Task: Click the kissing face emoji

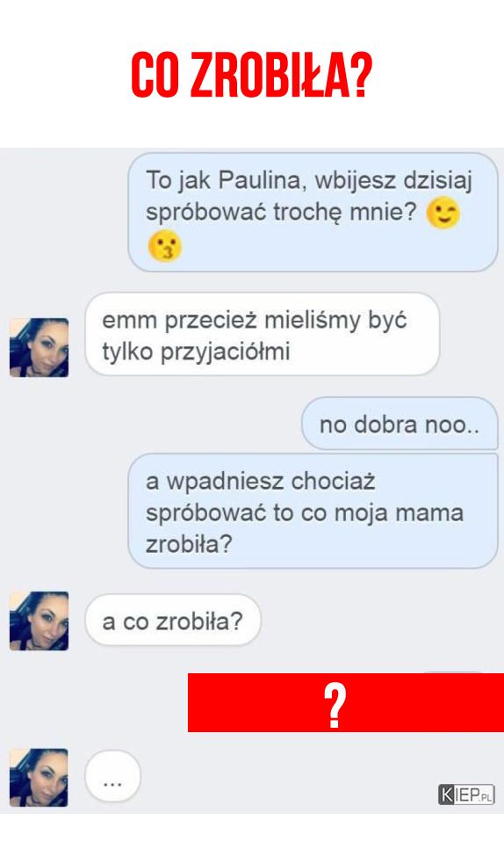Action: click(x=165, y=246)
